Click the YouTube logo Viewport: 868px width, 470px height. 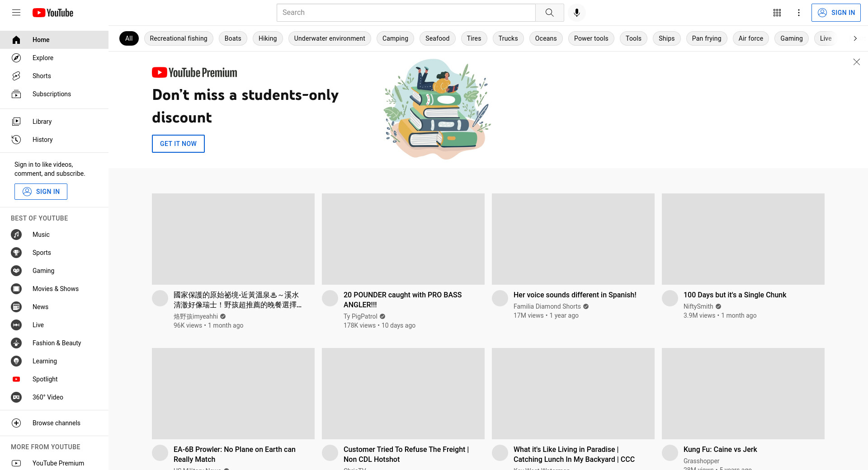53,13
